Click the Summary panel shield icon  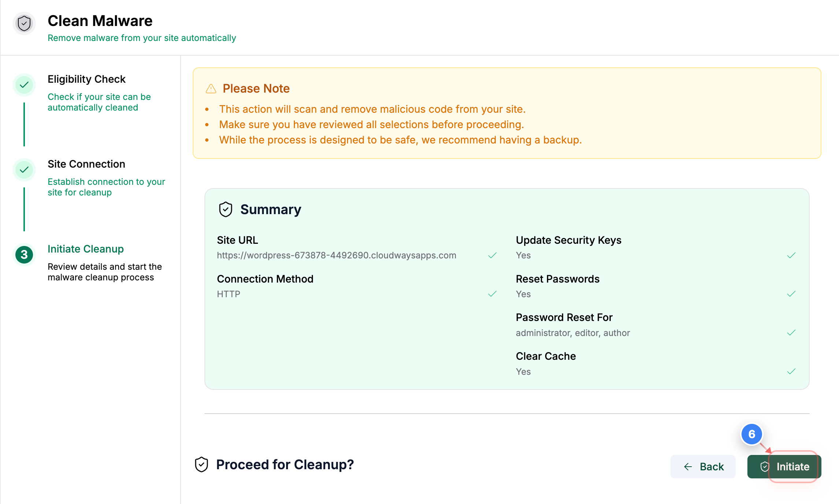225,209
